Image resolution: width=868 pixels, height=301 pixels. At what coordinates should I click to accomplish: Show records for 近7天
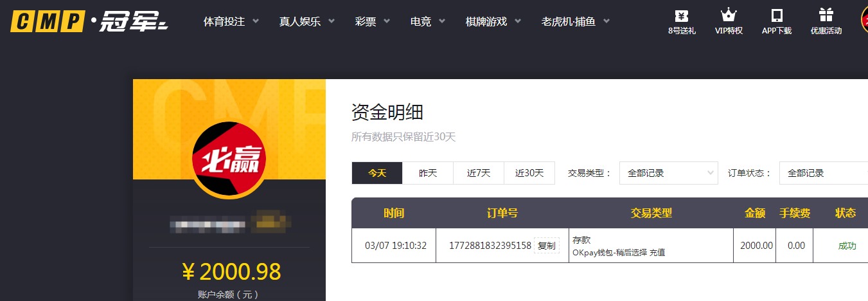point(479,173)
